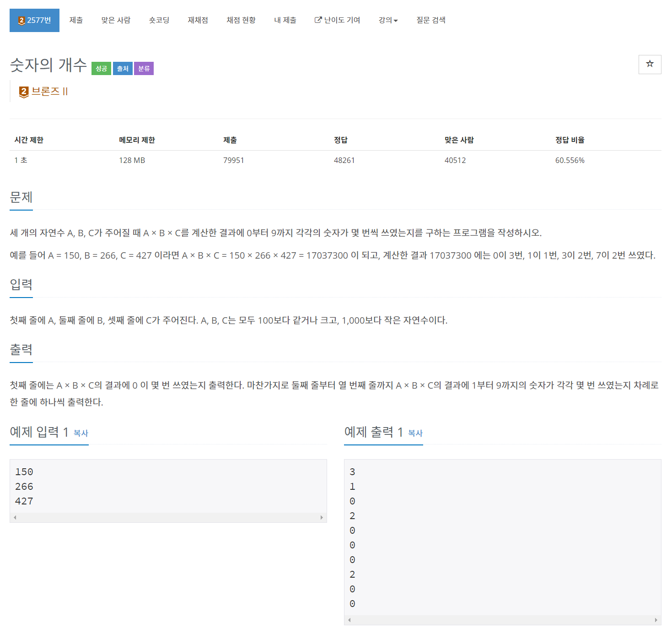Click the 60.556% accuracy value

tap(570, 160)
